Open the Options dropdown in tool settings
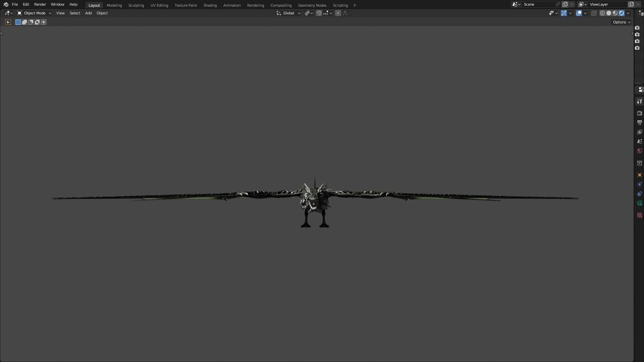The height and width of the screenshot is (362, 644). (622, 22)
